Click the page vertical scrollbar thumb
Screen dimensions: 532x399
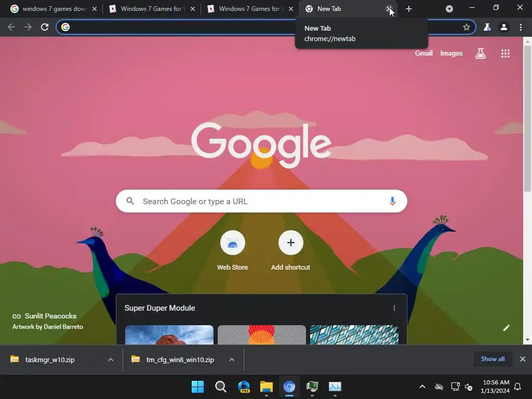[x=527, y=118]
